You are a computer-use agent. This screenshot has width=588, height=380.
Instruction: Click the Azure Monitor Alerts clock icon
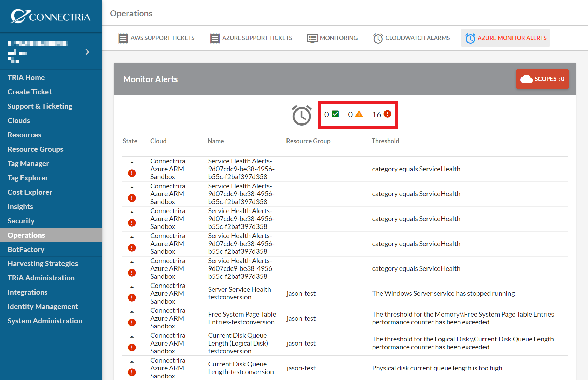click(470, 38)
